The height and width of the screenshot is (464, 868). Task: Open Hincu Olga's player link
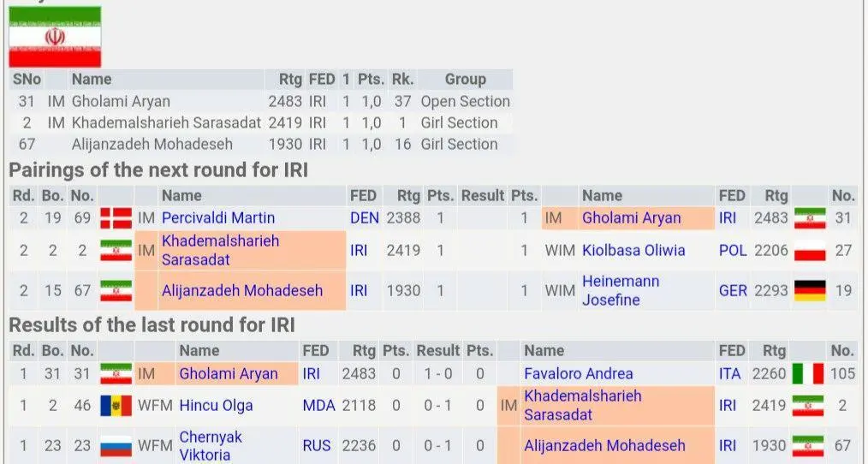(216, 405)
